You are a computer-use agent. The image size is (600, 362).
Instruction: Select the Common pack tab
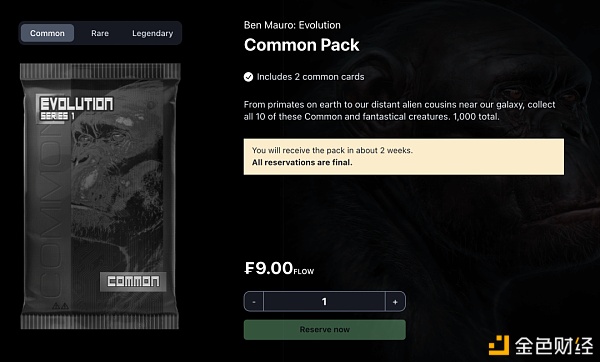pyautogui.click(x=47, y=33)
